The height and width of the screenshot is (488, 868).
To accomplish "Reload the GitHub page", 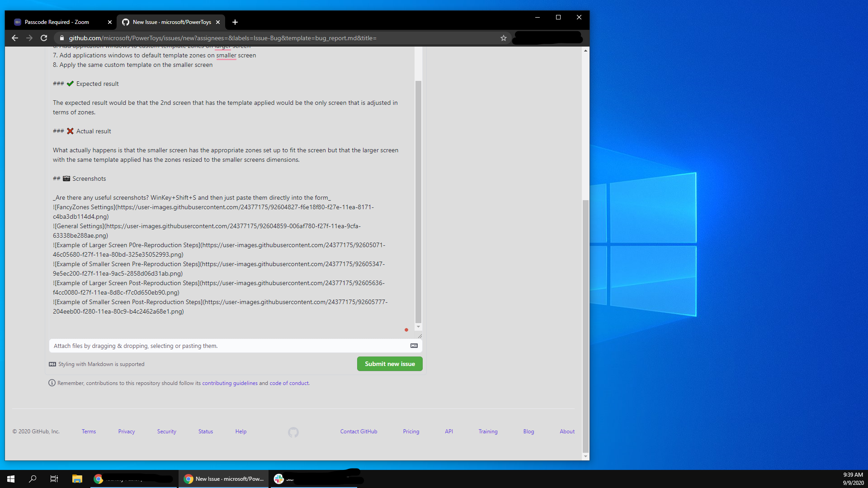I will pos(44,38).
